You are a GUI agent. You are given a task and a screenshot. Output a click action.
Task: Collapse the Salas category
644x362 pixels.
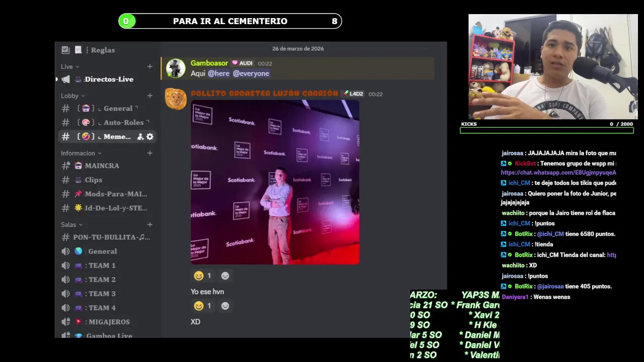click(71, 225)
